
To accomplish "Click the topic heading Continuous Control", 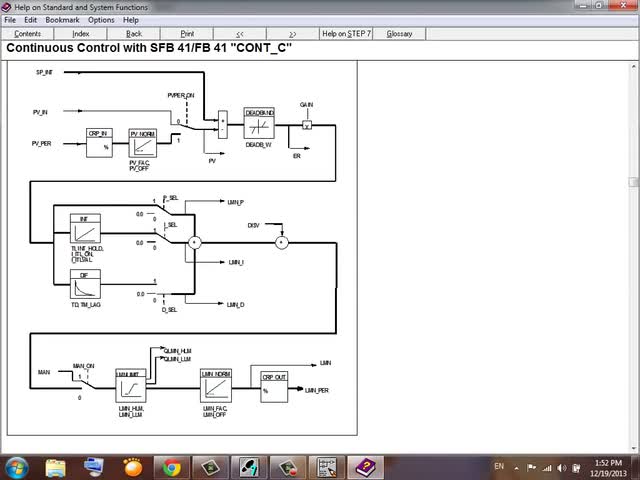I will (149, 48).
